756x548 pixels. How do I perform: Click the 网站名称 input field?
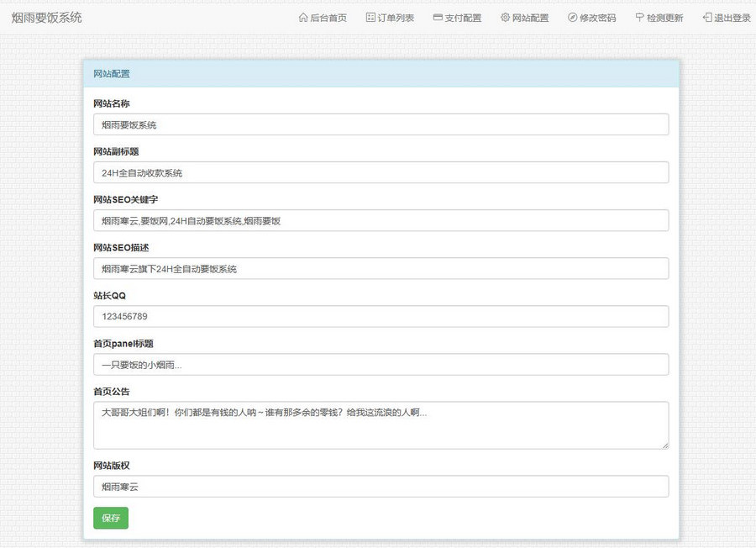tap(381, 124)
